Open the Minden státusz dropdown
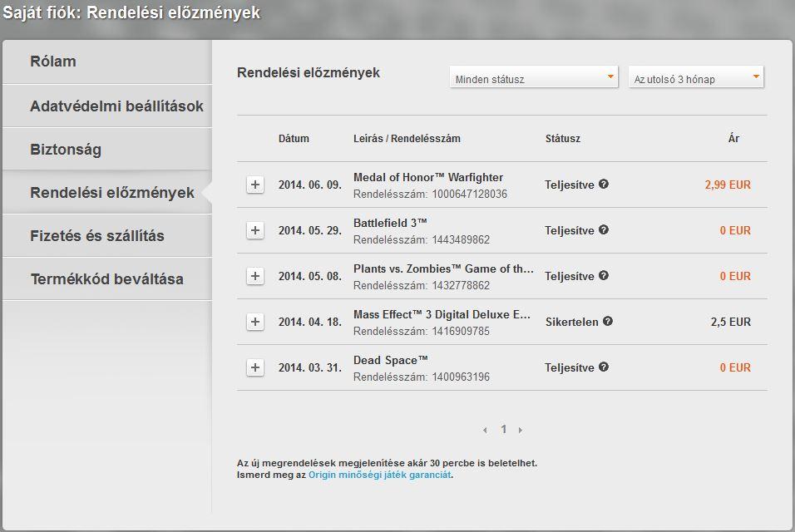 [533, 77]
